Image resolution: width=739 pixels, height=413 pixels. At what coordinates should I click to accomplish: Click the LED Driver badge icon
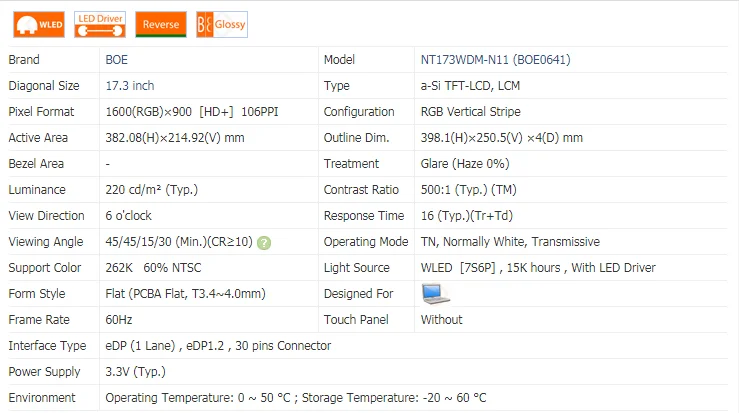pyautogui.click(x=100, y=25)
